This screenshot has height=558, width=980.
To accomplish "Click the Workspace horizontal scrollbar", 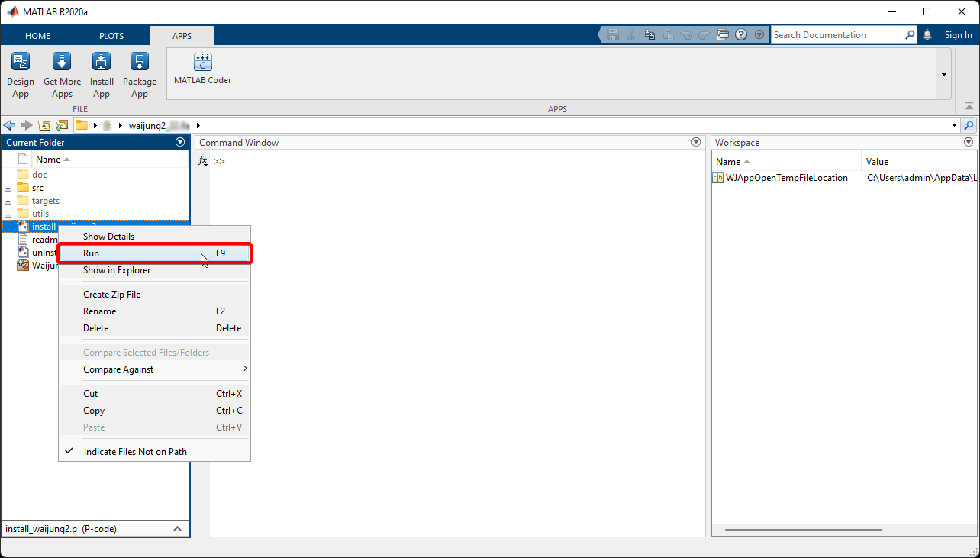I will [x=804, y=529].
